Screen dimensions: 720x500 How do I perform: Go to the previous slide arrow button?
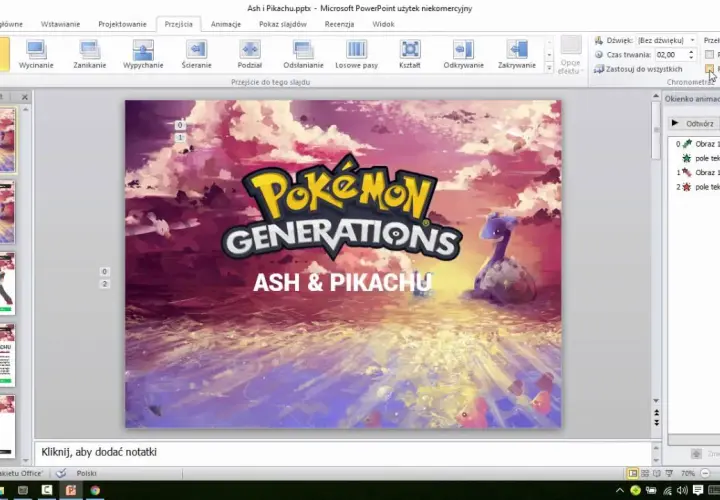[657, 413]
